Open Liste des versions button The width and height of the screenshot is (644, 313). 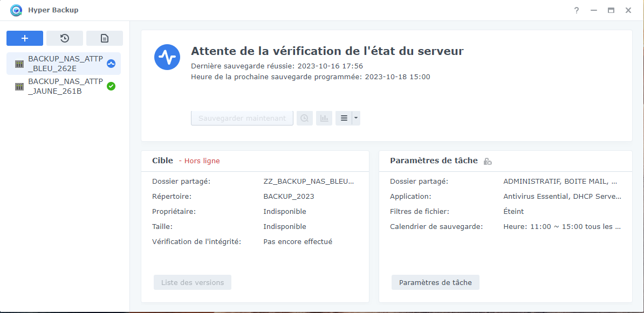(193, 282)
